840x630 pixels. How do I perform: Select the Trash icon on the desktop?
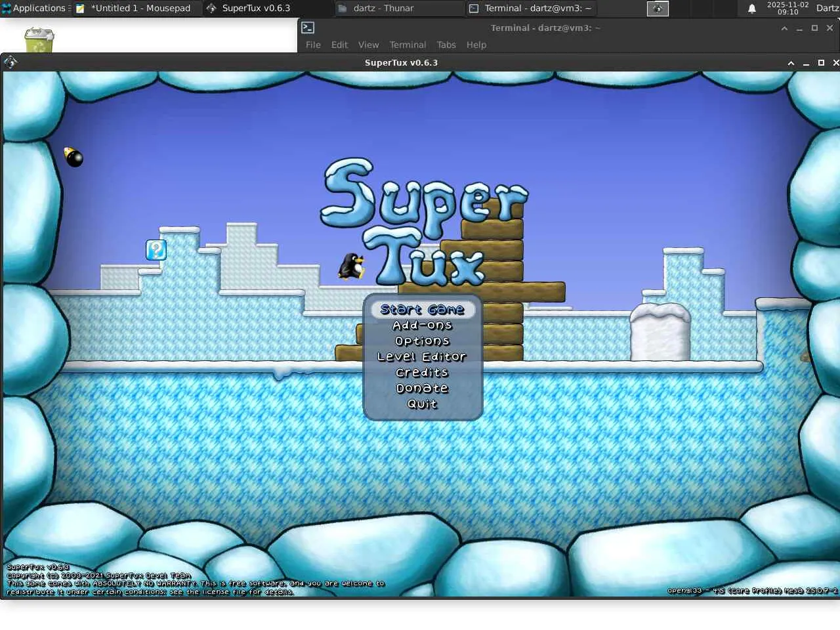tap(39, 40)
